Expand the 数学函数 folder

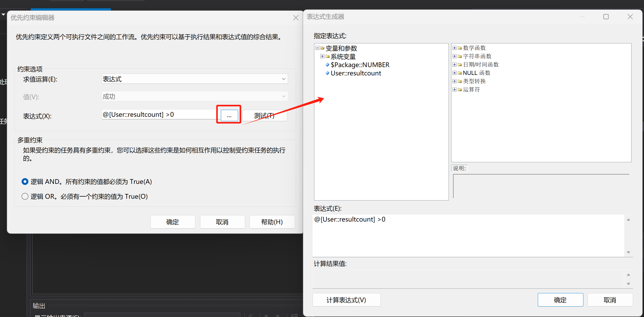454,48
